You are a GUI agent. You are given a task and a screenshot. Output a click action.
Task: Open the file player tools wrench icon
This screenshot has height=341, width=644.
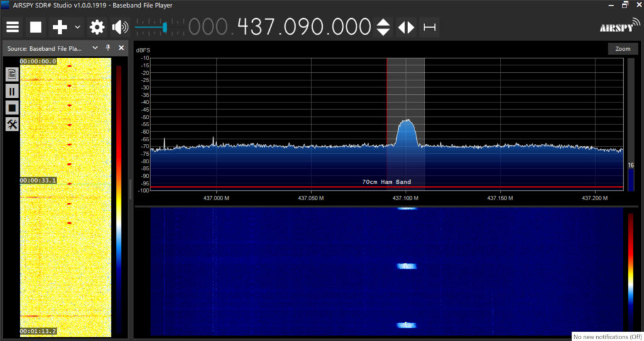(12, 125)
